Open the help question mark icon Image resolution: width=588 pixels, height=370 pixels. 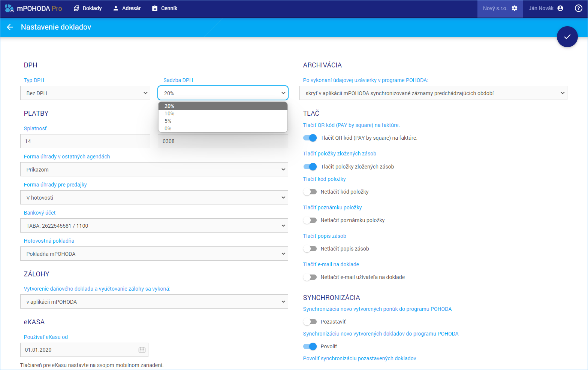(579, 8)
